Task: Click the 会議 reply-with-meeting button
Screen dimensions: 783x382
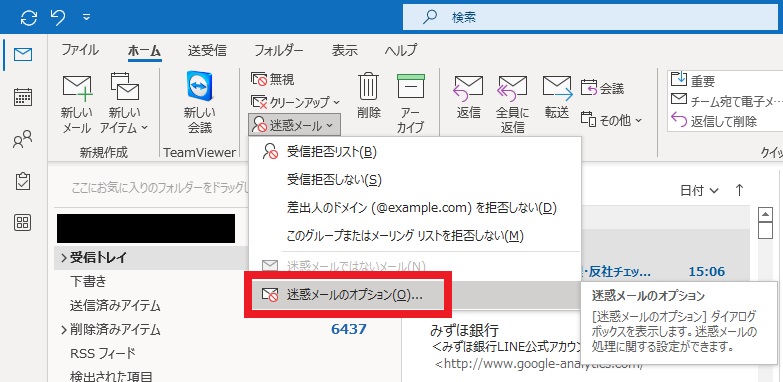Action: pyautogui.click(x=603, y=89)
